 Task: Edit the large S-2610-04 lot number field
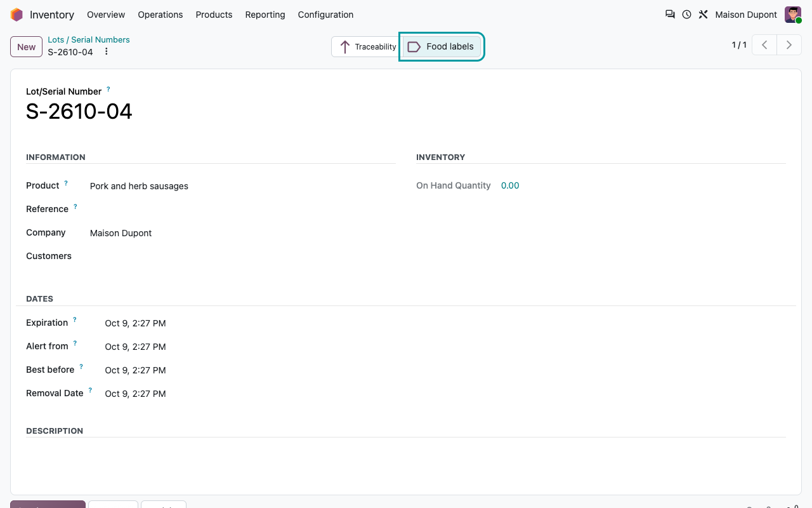point(79,112)
